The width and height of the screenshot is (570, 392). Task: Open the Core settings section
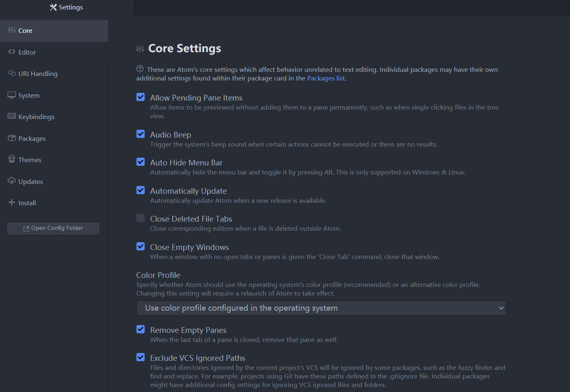[x=54, y=31]
